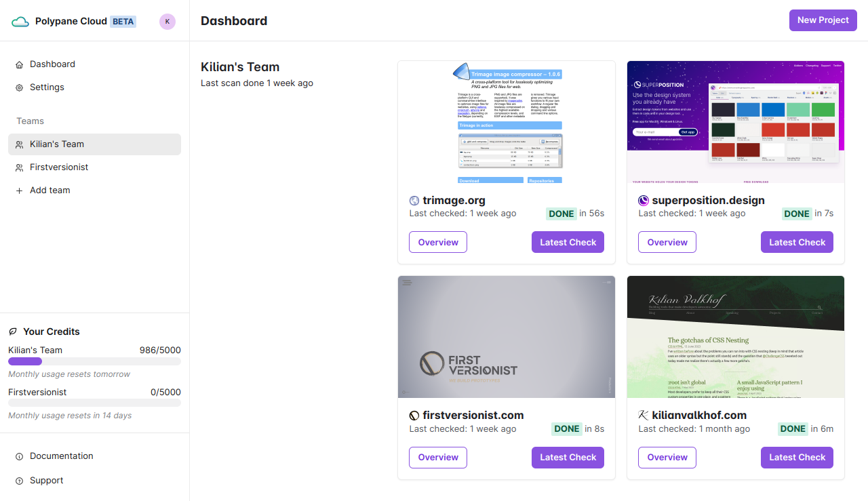Viewport: 868px width, 501px height.
Task: Click the trimage.org project title
Action: click(454, 201)
